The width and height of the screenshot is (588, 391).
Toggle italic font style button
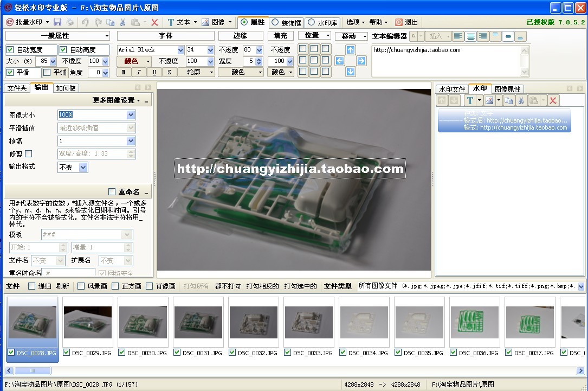click(139, 72)
